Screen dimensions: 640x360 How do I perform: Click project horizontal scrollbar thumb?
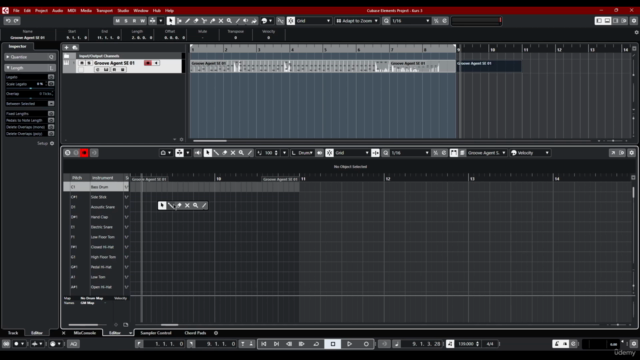pyautogui.click(x=210, y=141)
